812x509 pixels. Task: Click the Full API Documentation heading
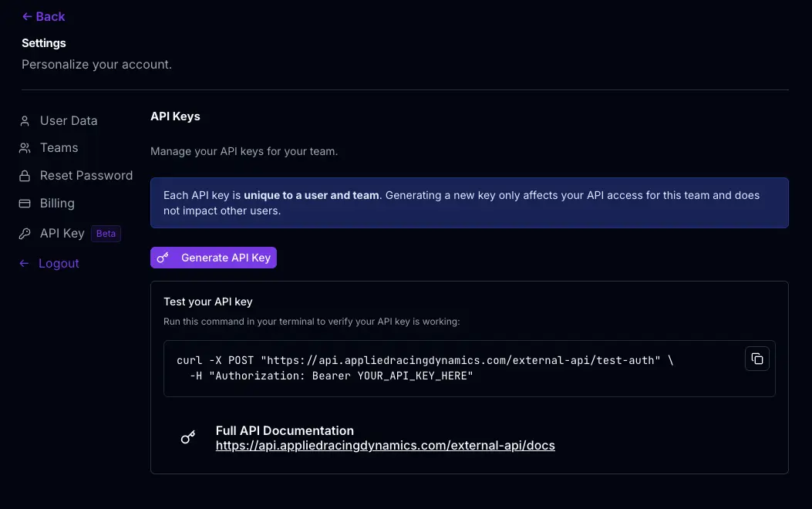[285, 431]
